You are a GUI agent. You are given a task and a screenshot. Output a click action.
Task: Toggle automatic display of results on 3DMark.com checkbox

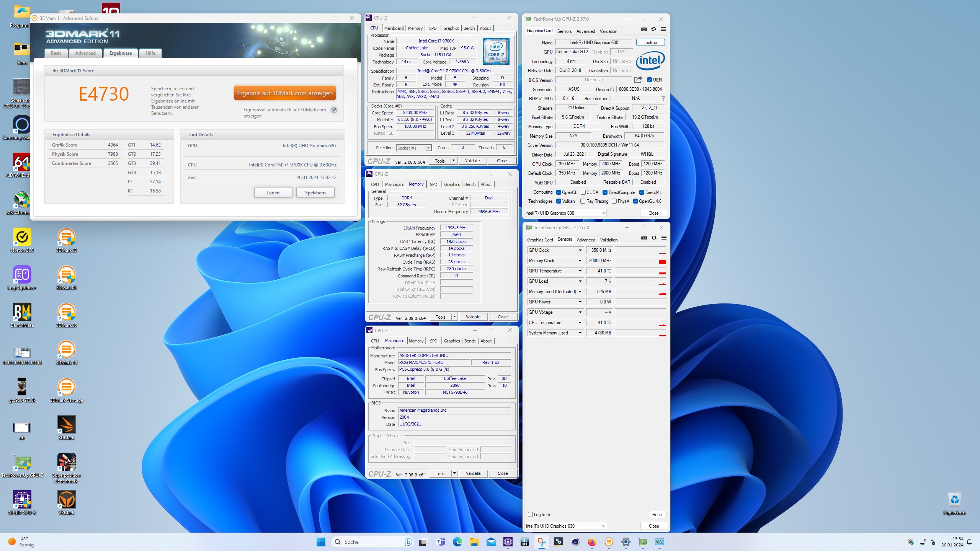(x=334, y=110)
